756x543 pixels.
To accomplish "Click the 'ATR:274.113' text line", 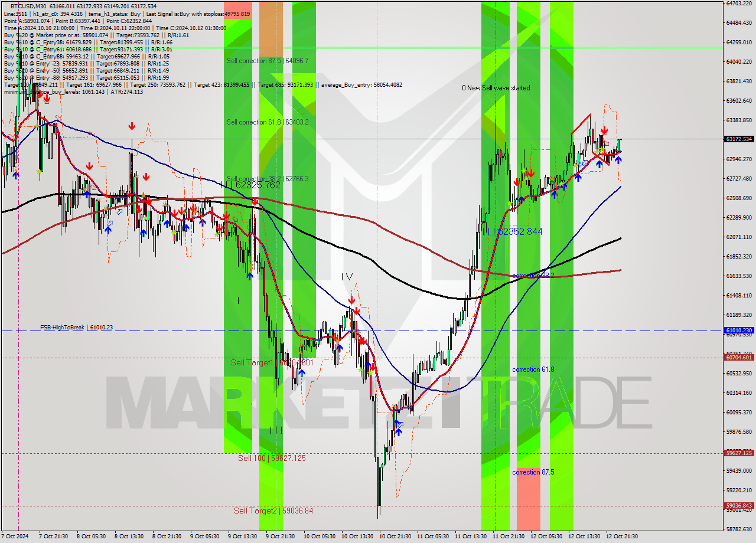I will [126, 92].
